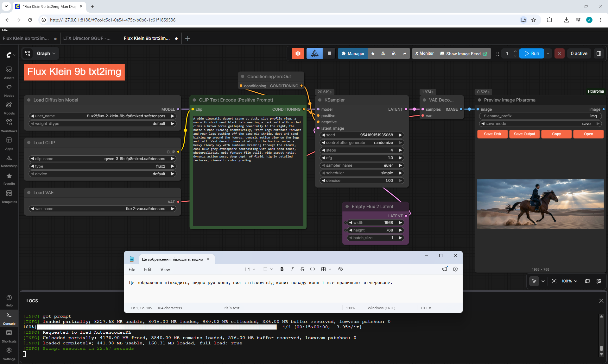This screenshot has height=364, width=608.
Task: Open the Run options dropdown arrow
Action: (x=548, y=53)
